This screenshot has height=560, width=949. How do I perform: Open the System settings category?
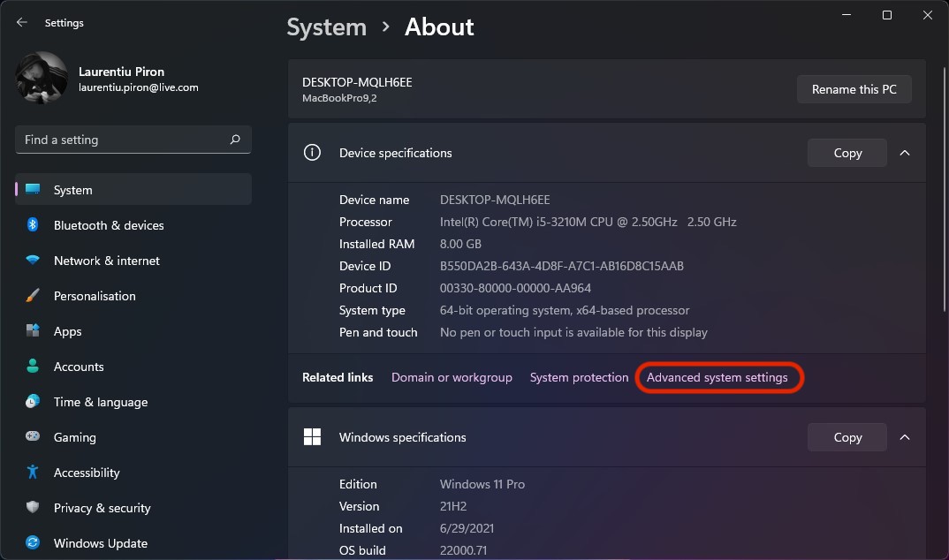click(133, 189)
